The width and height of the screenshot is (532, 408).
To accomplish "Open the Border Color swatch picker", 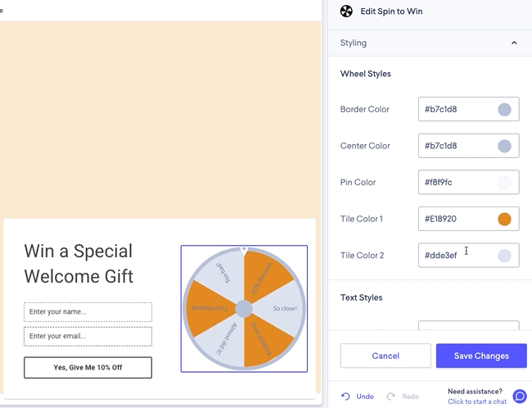I will (x=504, y=110).
